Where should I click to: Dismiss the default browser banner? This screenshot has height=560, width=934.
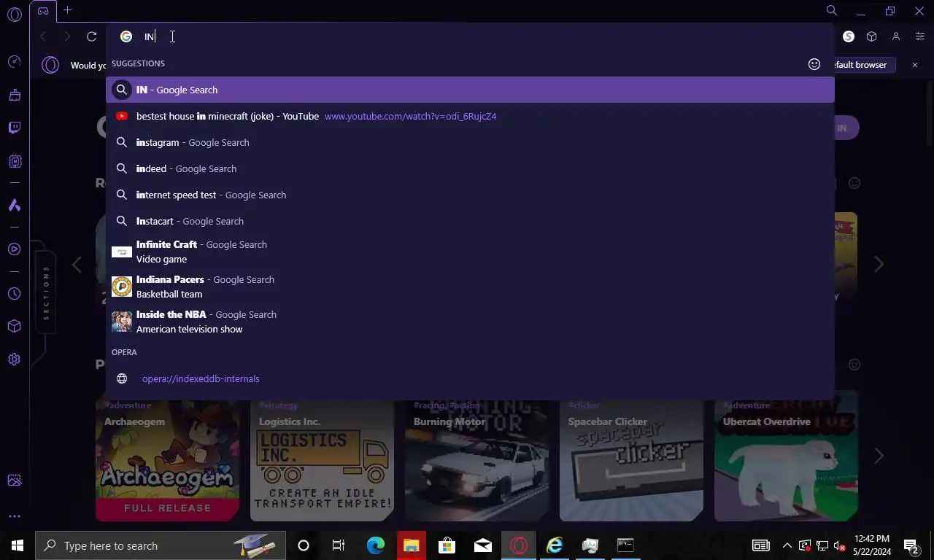pos(915,65)
